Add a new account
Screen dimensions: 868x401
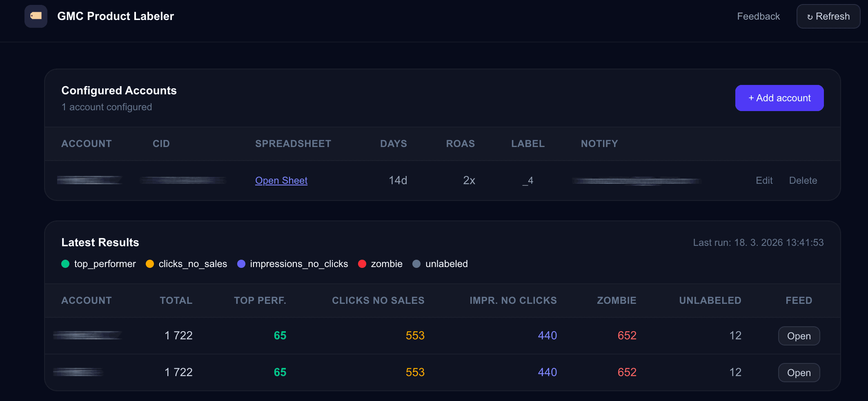tap(779, 98)
